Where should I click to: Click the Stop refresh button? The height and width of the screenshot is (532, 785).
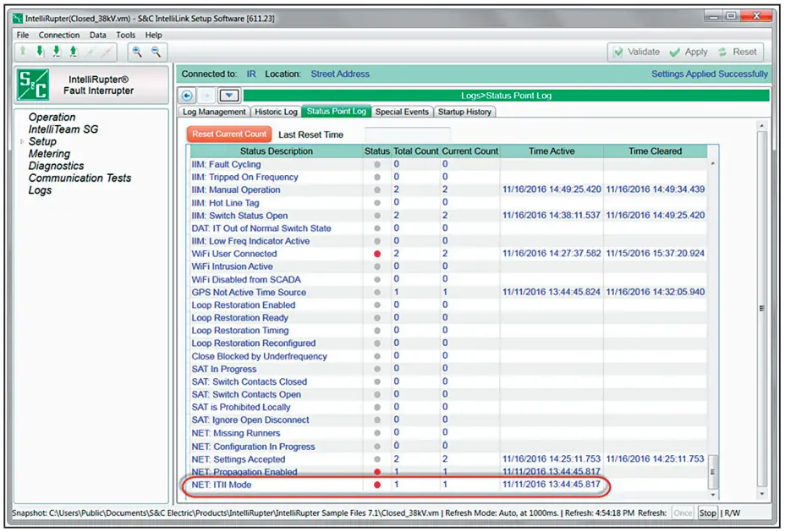(707, 513)
